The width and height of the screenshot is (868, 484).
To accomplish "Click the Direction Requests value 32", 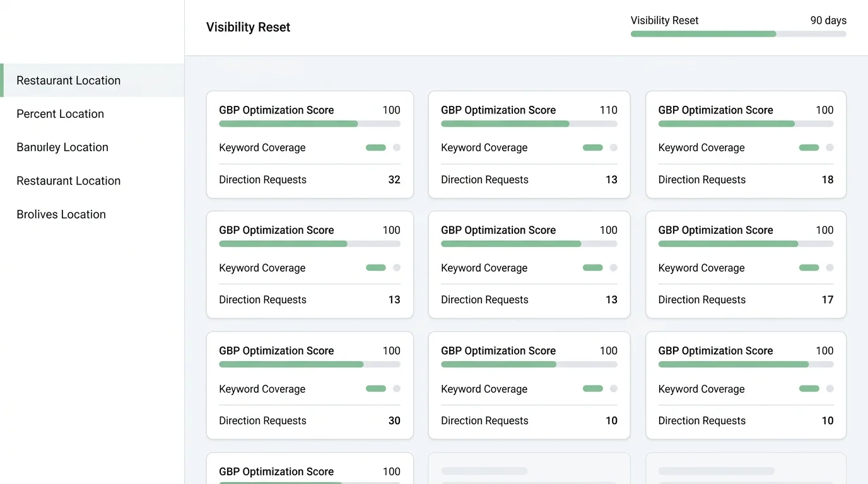I will pyautogui.click(x=394, y=180).
